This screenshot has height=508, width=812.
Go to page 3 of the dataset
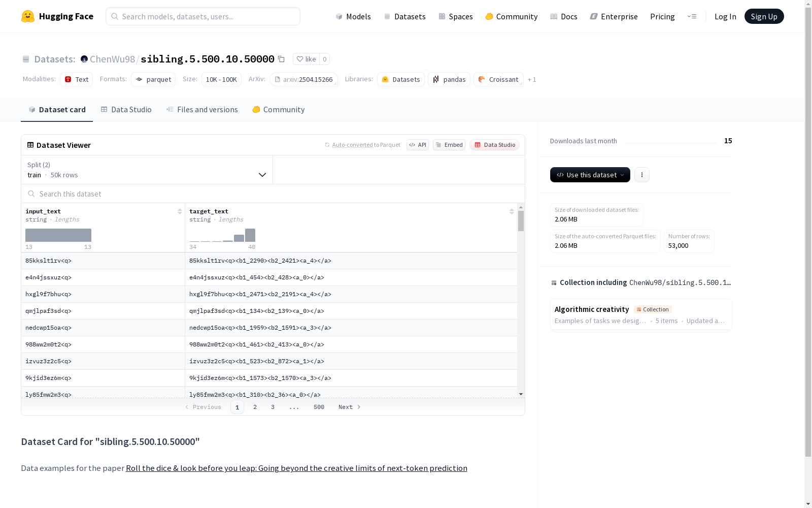273,407
